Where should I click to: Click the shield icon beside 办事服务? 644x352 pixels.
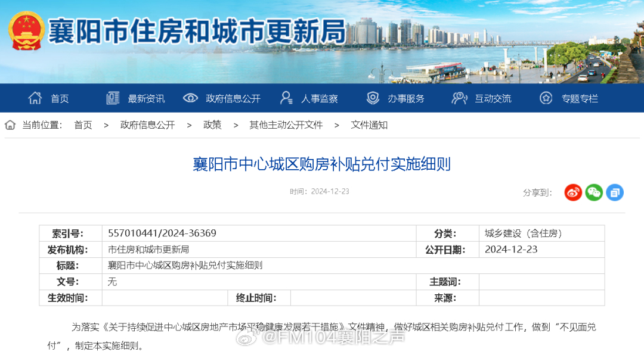(x=373, y=98)
